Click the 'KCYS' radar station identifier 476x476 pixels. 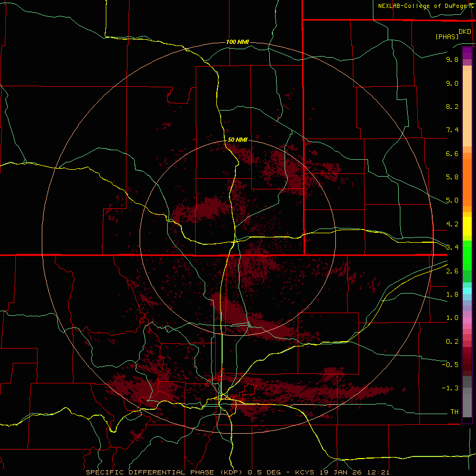tap(306, 472)
